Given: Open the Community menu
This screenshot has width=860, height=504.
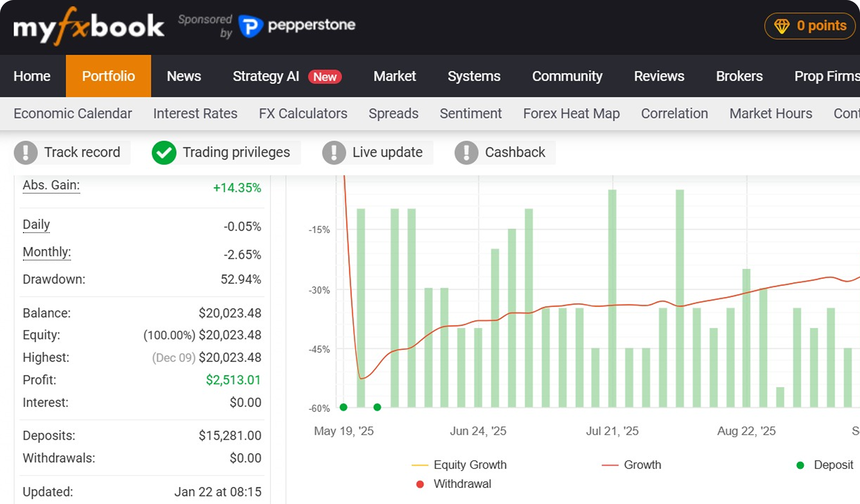Looking at the screenshot, I should [x=567, y=76].
